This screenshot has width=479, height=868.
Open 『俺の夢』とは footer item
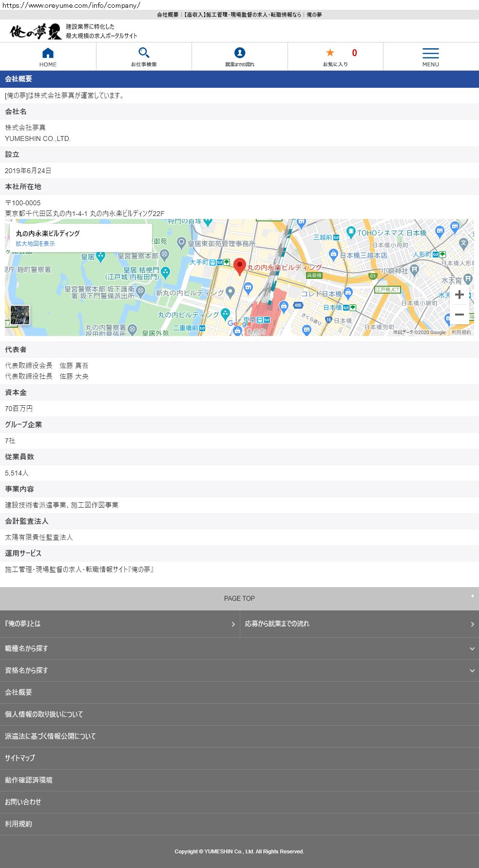point(120,624)
